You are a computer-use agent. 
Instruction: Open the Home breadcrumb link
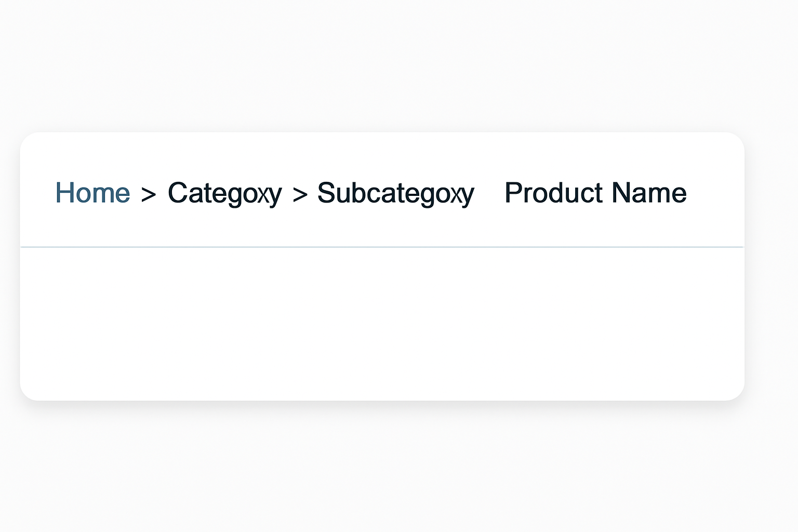[92, 193]
